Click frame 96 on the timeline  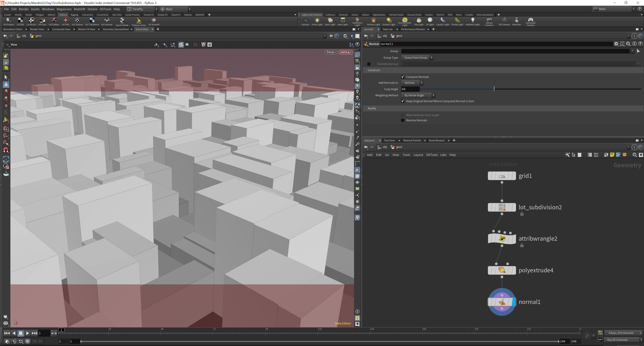(x=267, y=330)
